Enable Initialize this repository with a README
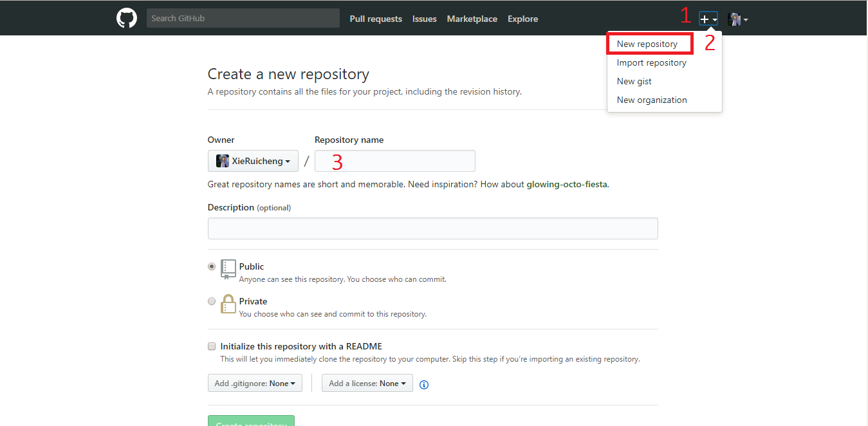The width and height of the screenshot is (868, 426). (x=212, y=346)
